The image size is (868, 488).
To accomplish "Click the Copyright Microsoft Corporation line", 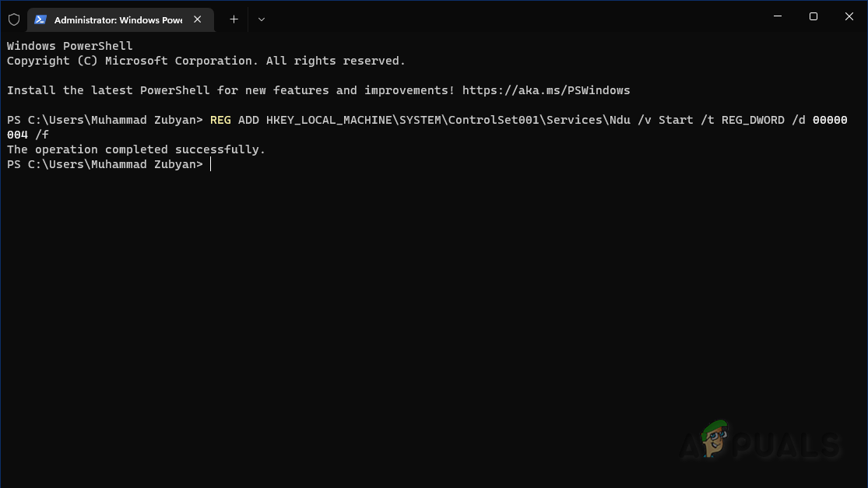I will click(x=206, y=61).
